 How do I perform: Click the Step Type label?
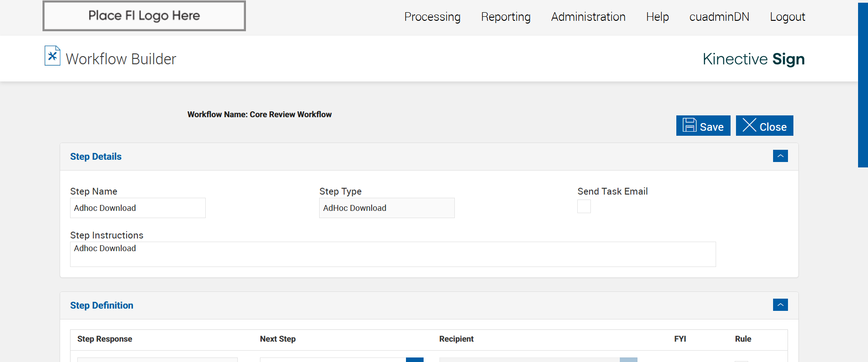(340, 191)
